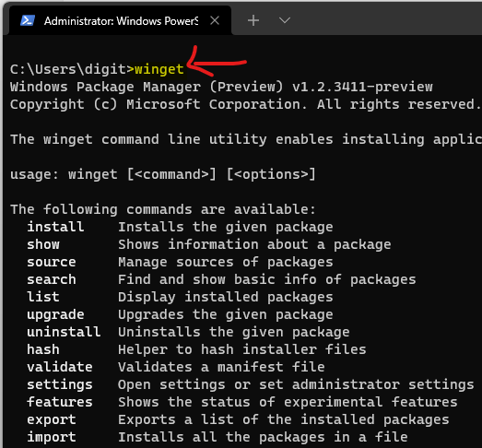This screenshot has height=448, width=482.
Task: Click 'Shows information about a package' description
Action: tap(254, 245)
